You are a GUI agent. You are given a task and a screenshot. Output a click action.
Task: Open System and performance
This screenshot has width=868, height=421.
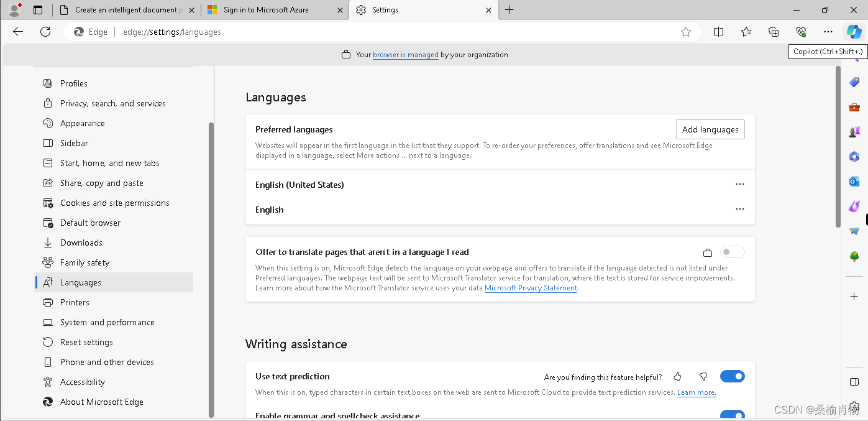114,322
